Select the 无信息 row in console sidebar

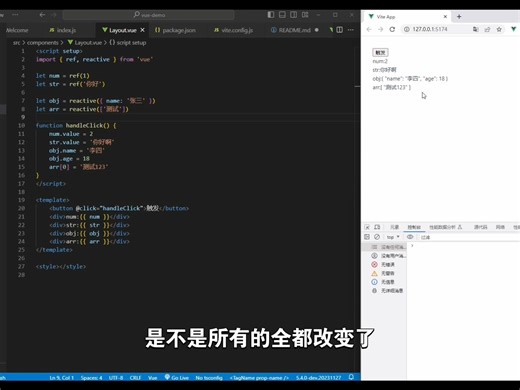[x=385, y=282]
